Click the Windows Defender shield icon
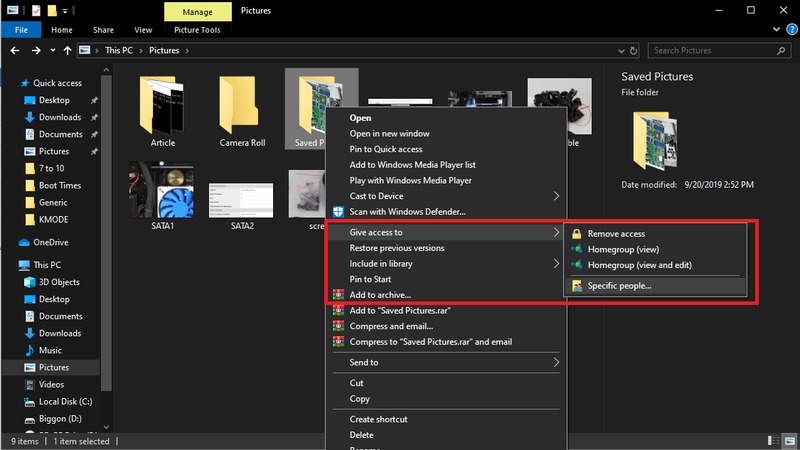This screenshot has height=450, width=800. click(x=337, y=212)
